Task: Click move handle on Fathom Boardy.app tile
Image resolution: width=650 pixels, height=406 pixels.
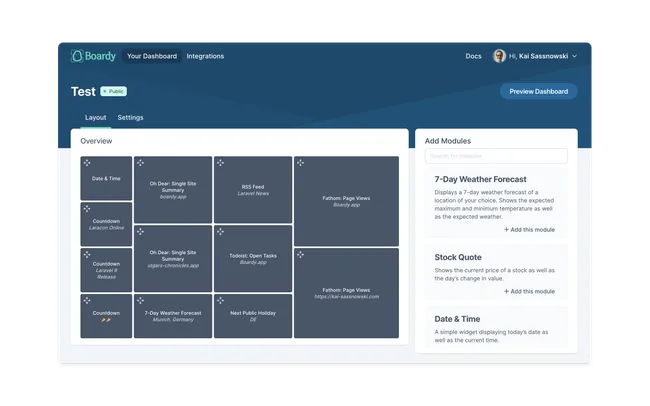Action: [301, 163]
